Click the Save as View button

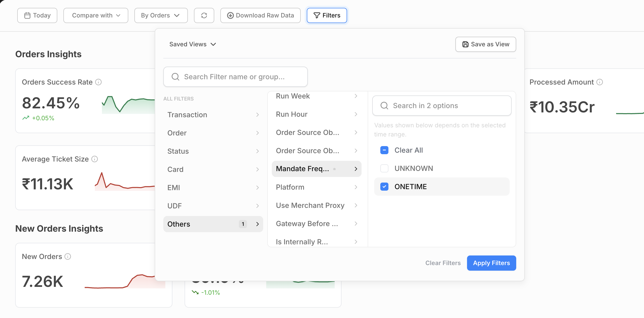[x=486, y=44]
